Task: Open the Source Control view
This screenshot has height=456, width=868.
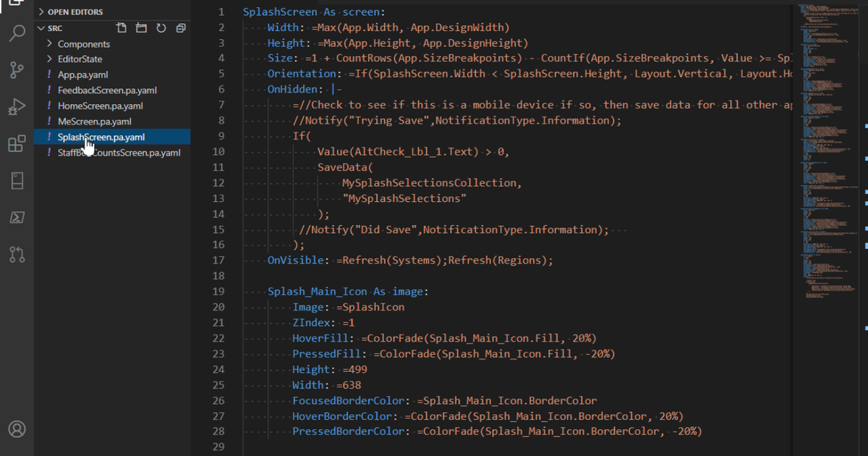Action: click(x=16, y=70)
